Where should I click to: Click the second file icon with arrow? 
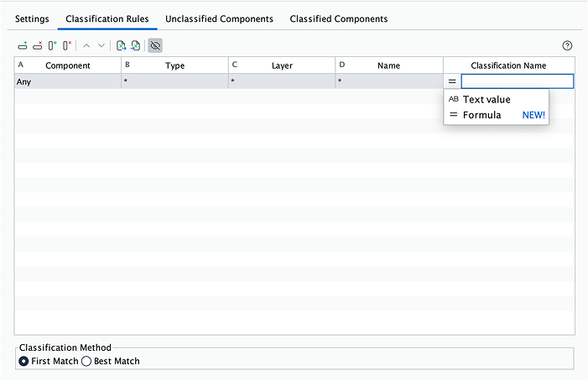pyautogui.click(x=135, y=45)
